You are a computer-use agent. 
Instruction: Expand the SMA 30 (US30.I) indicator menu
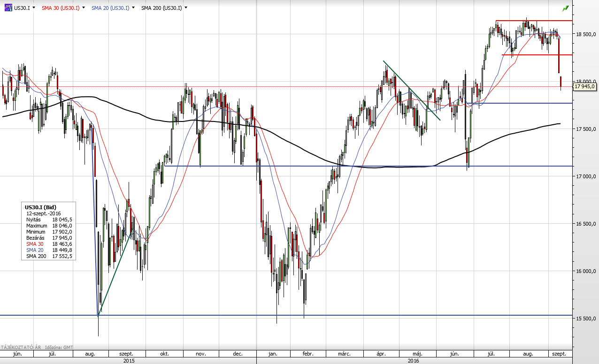click(84, 8)
